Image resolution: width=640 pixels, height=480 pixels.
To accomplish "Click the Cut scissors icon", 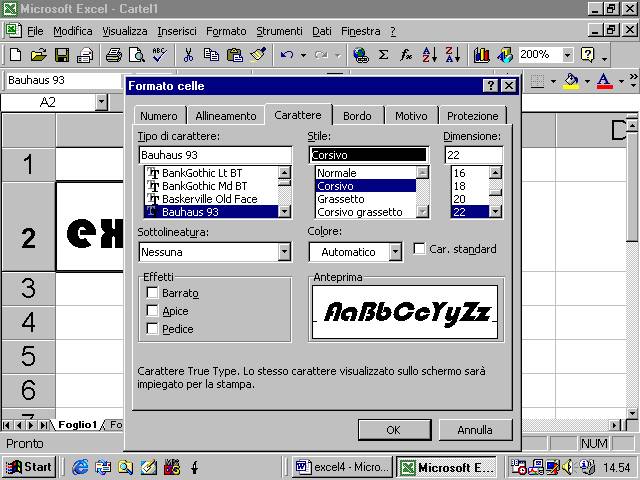I will 188,55.
